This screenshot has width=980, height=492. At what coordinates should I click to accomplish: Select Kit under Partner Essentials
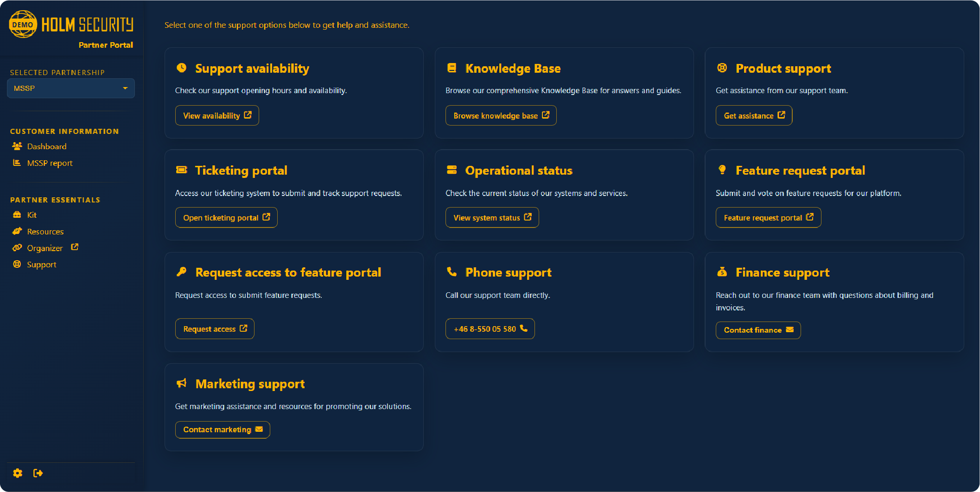pos(32,214)
